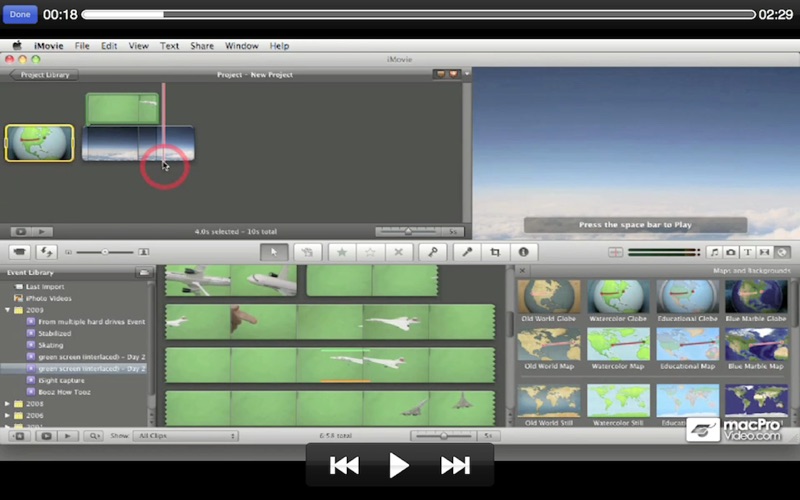Open the Show All Clips dropdown
800x500 pixels.
(186, 436)
